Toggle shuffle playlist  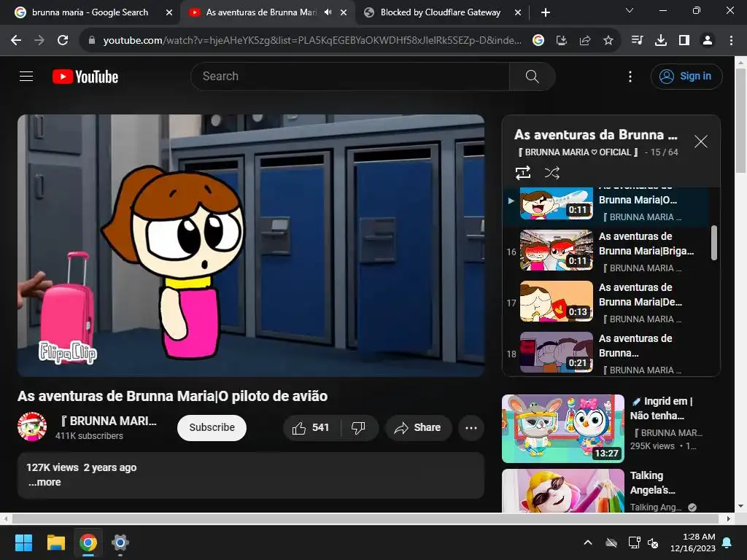tap(551, 173)
